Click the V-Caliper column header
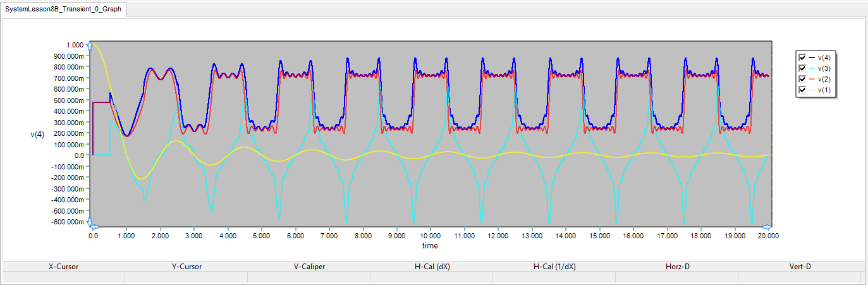The image size is (868, 285). 309,267
